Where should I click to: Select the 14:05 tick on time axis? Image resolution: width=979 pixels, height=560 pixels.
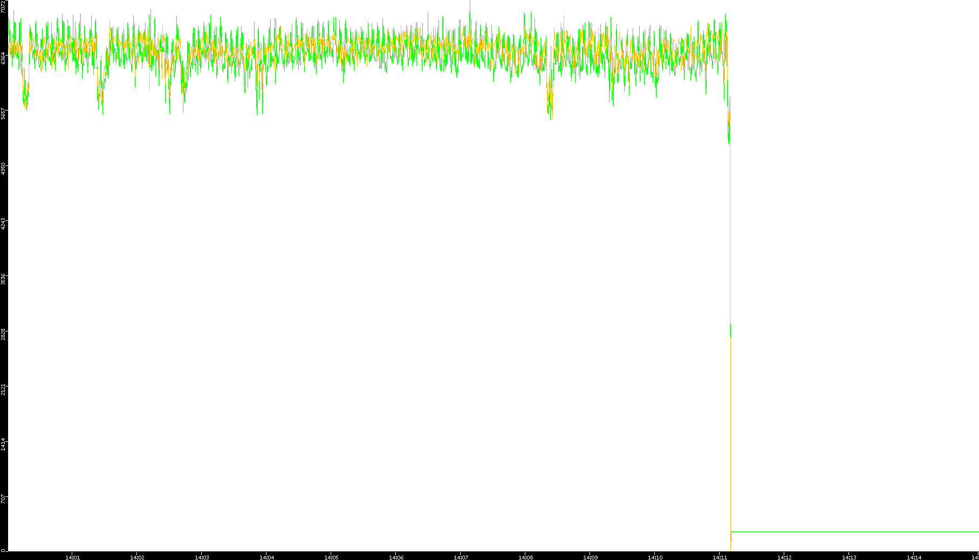pos(331,557)
